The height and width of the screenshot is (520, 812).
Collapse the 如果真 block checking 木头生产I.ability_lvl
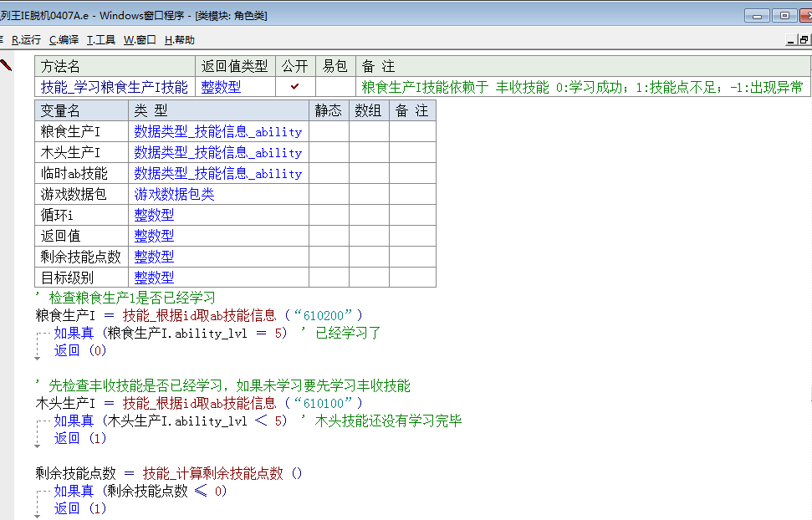[38, 421]
